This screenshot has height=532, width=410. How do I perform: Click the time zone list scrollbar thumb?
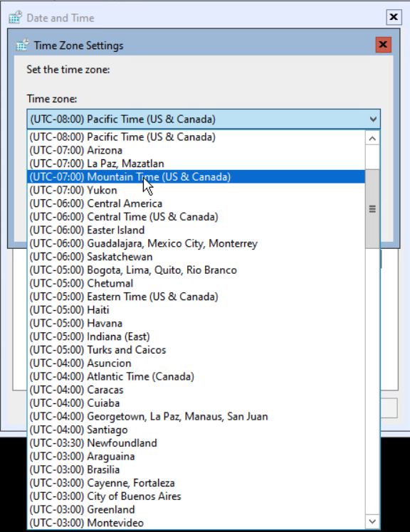tap(372, 208)
